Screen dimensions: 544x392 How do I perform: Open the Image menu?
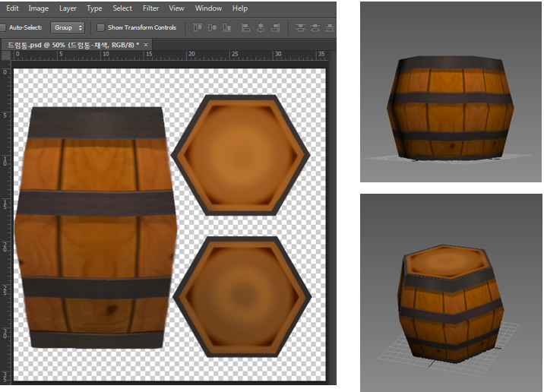(38, 8)
